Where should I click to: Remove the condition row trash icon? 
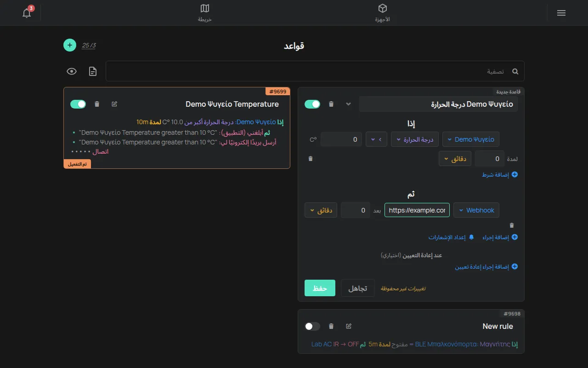(311, 159)
